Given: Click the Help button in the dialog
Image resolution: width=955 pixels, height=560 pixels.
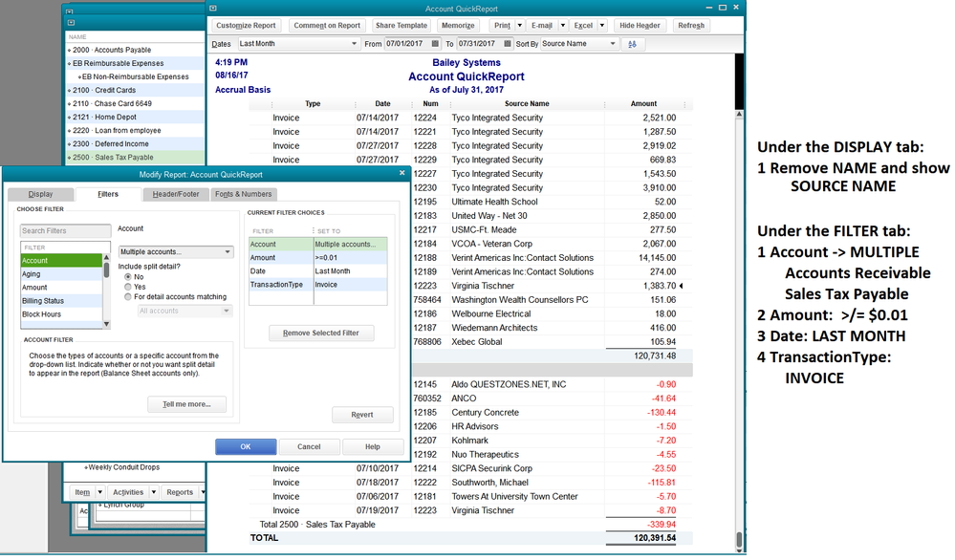Looking at the screenshot, I should pyautogui.click(x=373, y=447).
